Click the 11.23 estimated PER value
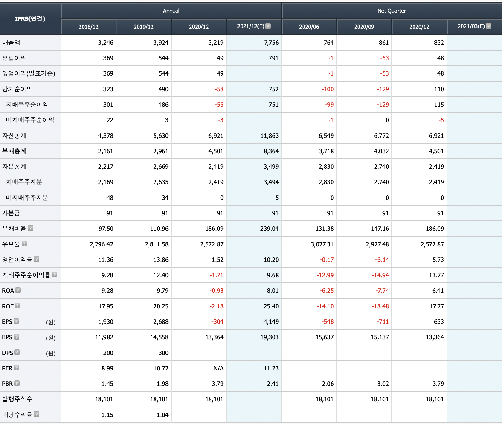This screenshot has width=504, height=424. 271,368
